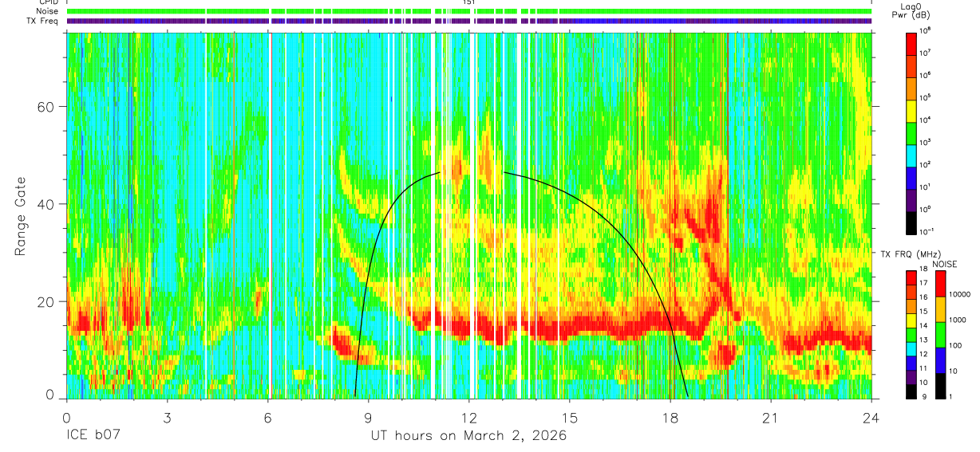The height and width of the screenshot is (452, 980).
Task: Click the x-axis tick label '21'
Action: click(x=771, y=418)
